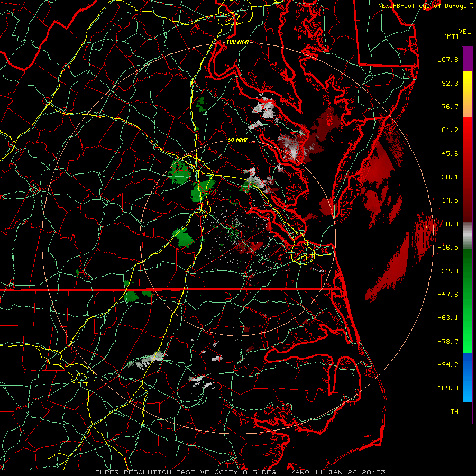The image size is (476, 476).
Task: Click the 100 NMI range ring label
Action: (237, 42)
